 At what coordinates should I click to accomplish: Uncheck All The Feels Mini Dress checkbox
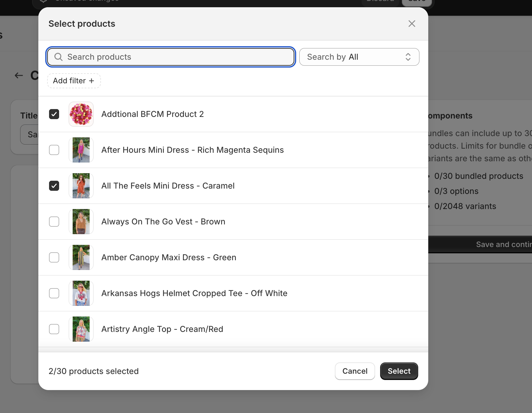(54, 186)
